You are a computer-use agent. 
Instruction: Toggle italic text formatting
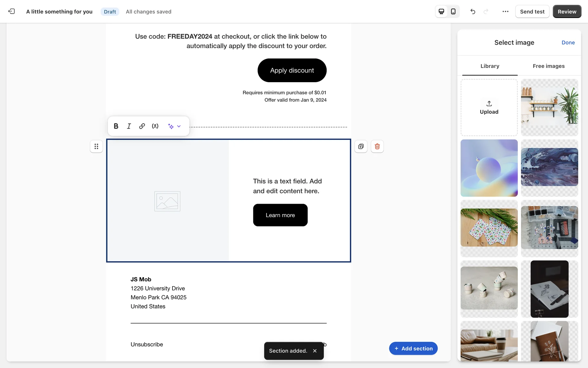(x=129, y=126)
